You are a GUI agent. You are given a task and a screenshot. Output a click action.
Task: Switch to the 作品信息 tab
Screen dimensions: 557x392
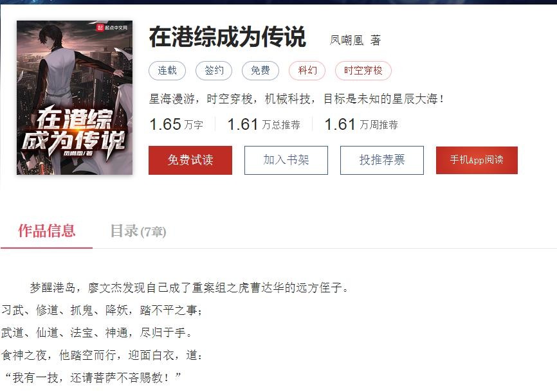click(46, 231)
